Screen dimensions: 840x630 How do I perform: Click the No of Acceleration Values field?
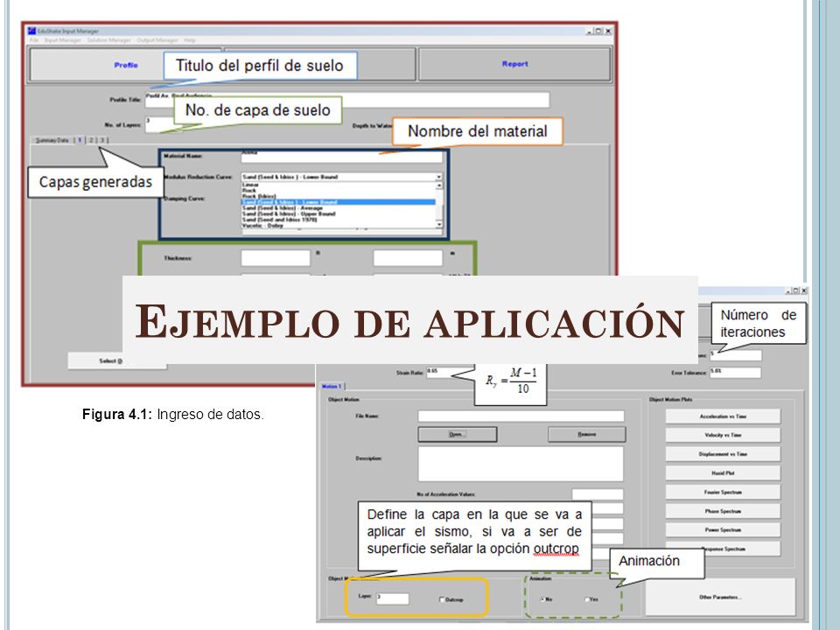(x=598, y=493)
